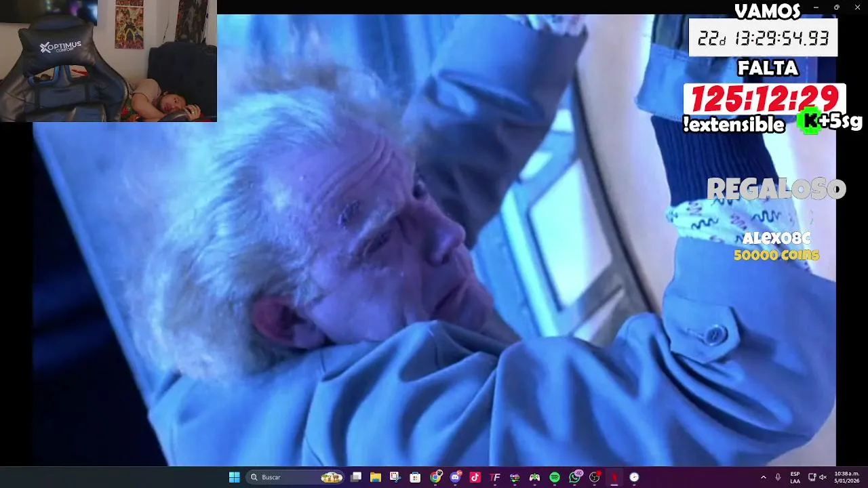Image resolution: width=868 pixels, height=488 pixels.
Task: Click the Alexo8c donor name
Action: click(776, 238)
